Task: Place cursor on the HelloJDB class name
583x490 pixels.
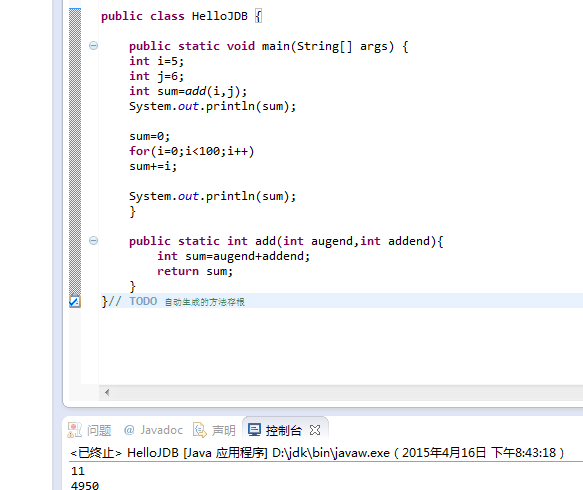Action: 219,16
